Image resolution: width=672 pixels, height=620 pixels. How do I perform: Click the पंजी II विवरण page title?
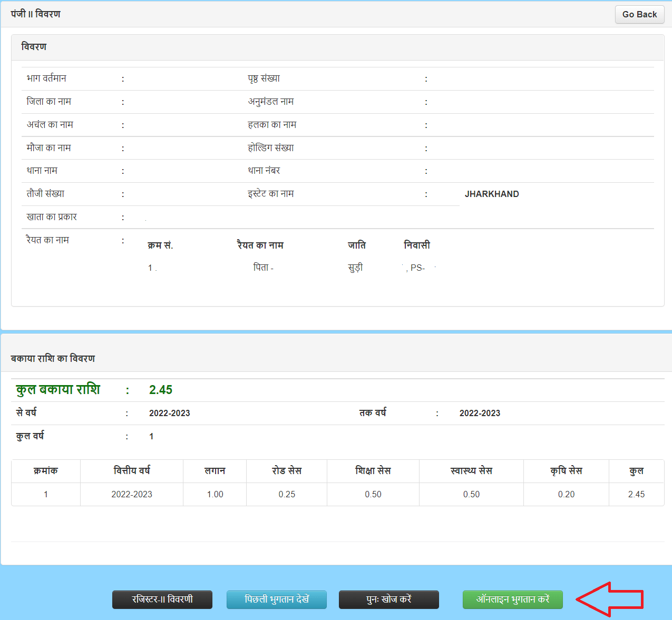[x=36, y=14]
